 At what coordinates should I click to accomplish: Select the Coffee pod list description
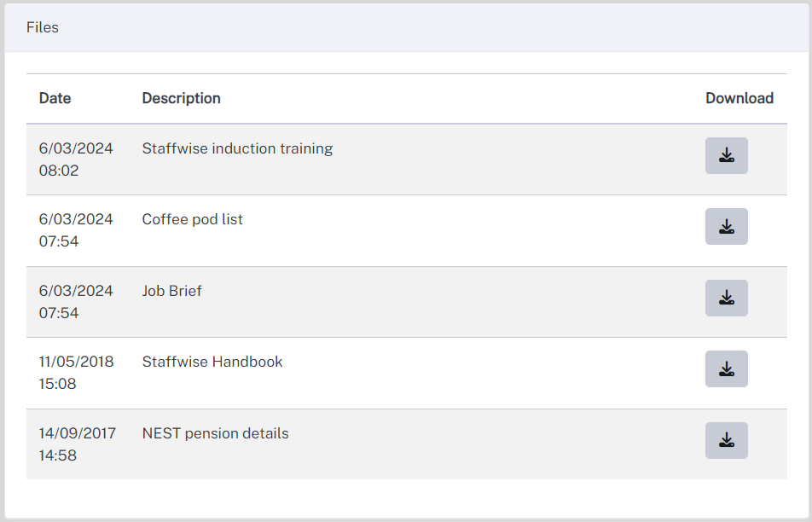192,219
